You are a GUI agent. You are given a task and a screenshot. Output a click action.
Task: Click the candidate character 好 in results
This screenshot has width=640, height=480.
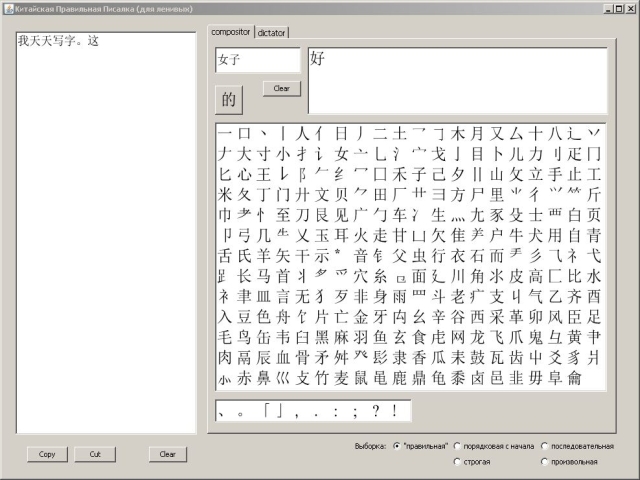tap(318, 58)
